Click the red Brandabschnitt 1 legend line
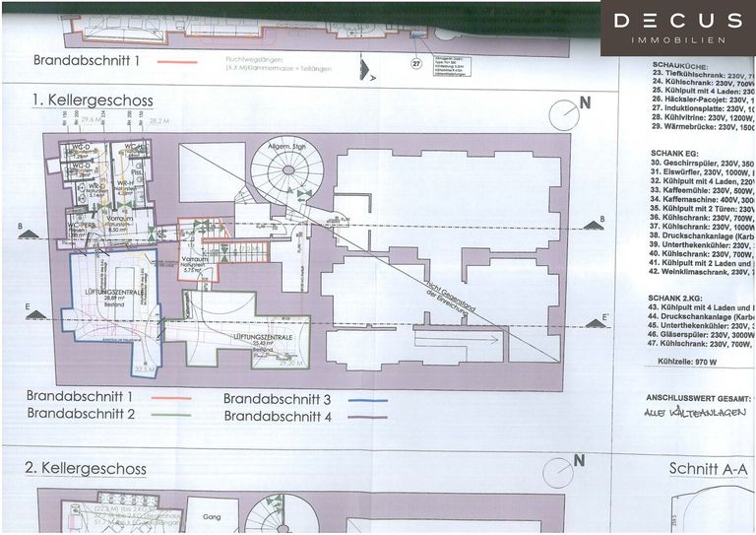The height and width of the screenshot is (535, 756). [x=169, y=396]
